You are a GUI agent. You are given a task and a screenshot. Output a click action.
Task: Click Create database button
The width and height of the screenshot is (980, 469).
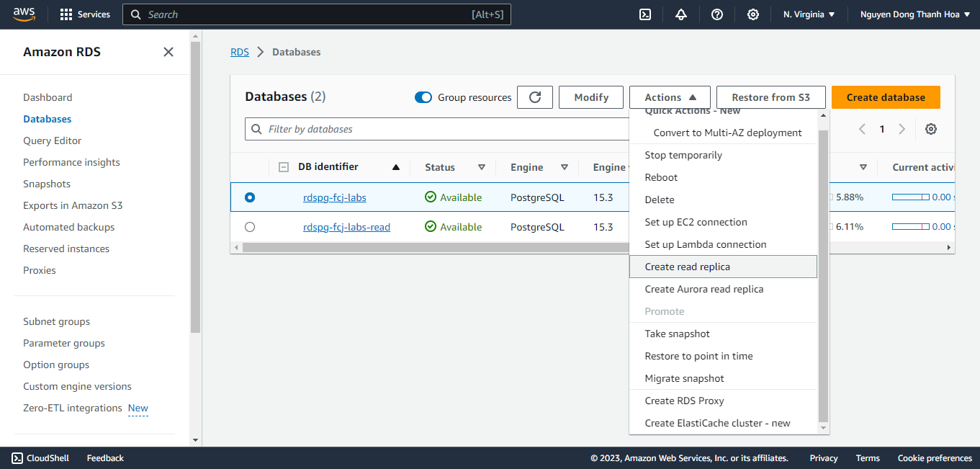[x=886, y=97]
